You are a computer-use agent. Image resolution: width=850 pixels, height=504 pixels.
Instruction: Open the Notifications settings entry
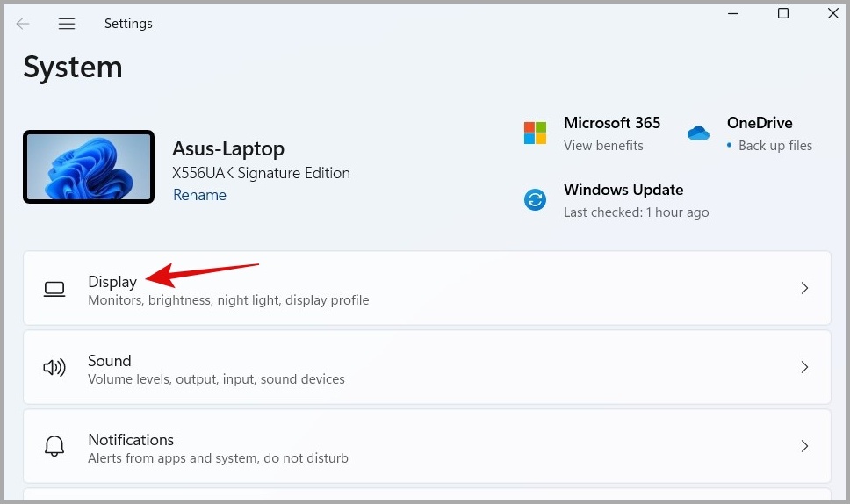pos(427,446)
